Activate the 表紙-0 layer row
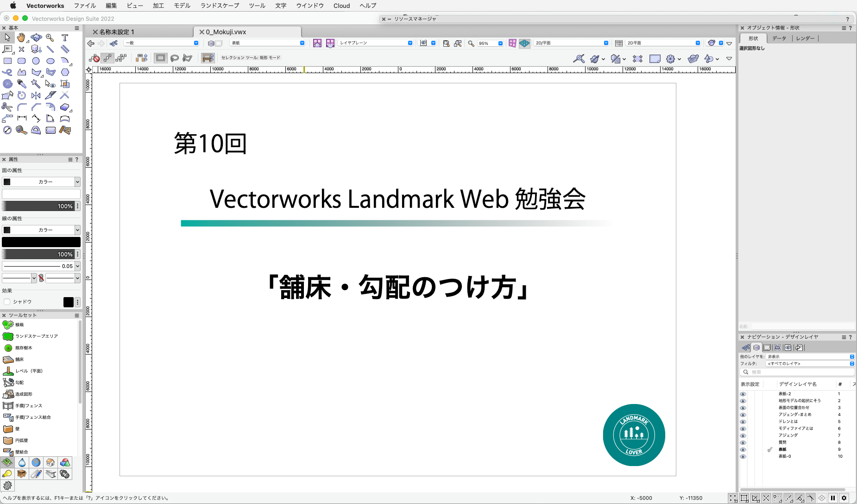Viewport: 857px width, 504px height. pos(797,456)
